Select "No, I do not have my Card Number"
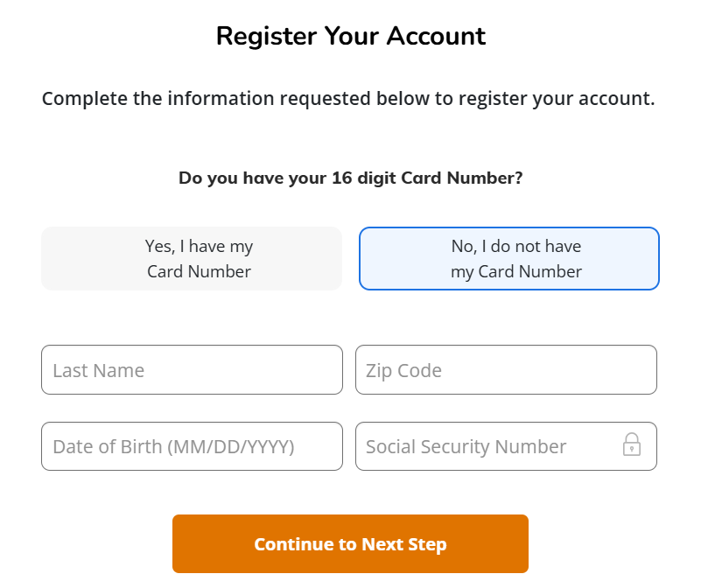701x588 pixels. [508, 259]
